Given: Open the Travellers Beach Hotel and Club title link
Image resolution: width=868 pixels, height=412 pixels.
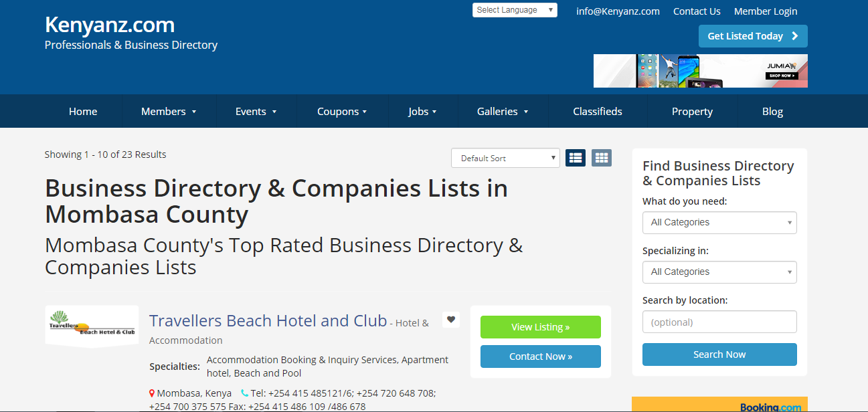Looking at the screenshot, I should pyautogui.click(x=268, y=321).
